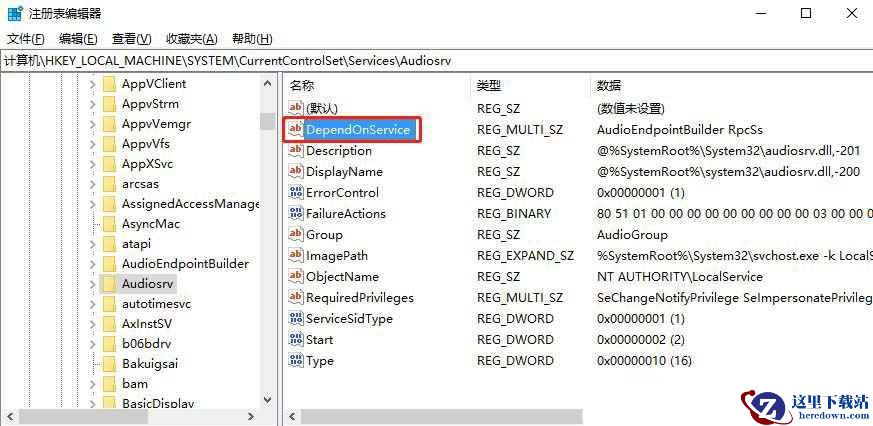This screenshot has height=426, width=873.
Task: Click the ImagePath value icon
Action: point(295,255)
